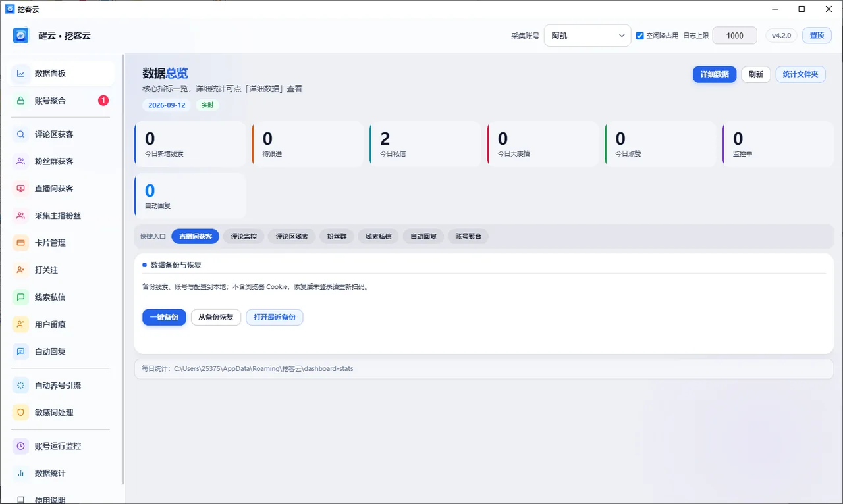
Task: Open the 自动养号引流 sidebar icon
Action: (x=21, y=386)
